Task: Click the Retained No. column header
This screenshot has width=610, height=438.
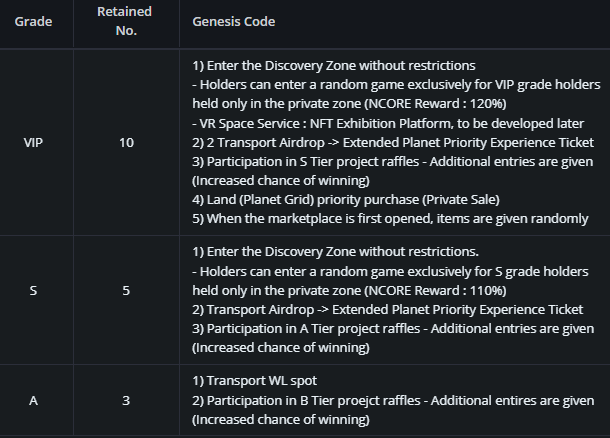Action: tap(124, 21)
